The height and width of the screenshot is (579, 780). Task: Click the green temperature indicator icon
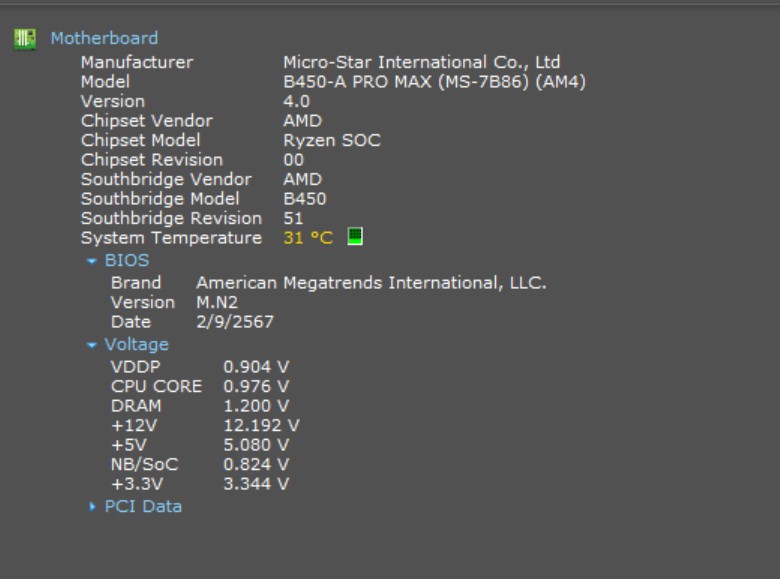pos(354,237)
